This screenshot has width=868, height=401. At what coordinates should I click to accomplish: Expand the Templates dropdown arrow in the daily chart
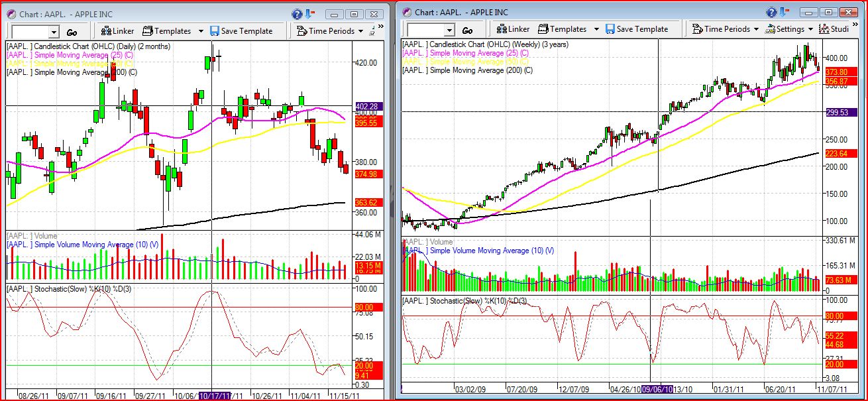201,31
